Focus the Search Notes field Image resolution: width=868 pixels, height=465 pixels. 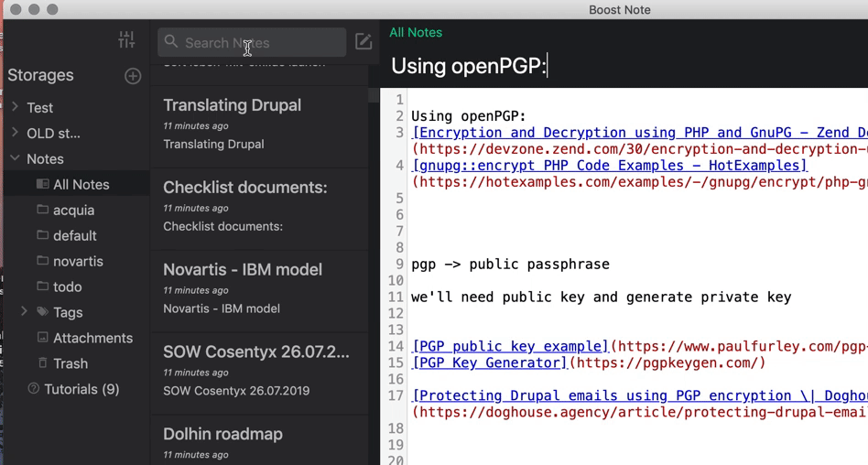click(x=252, y=43)
